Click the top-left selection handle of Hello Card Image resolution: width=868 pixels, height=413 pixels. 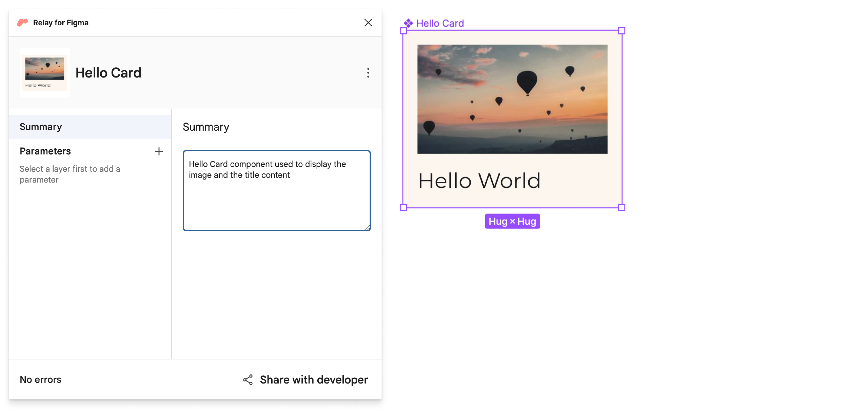pyautogui.click(x=403, y=31)
